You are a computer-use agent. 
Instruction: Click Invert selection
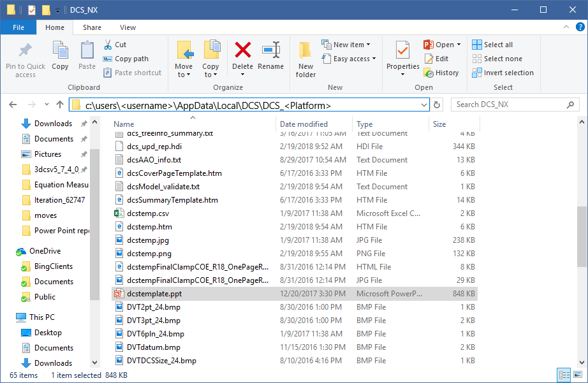(503, 73)
